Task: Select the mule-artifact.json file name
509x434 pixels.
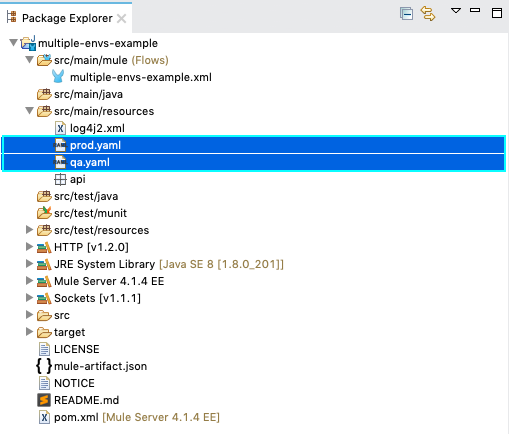Action: 100,366
